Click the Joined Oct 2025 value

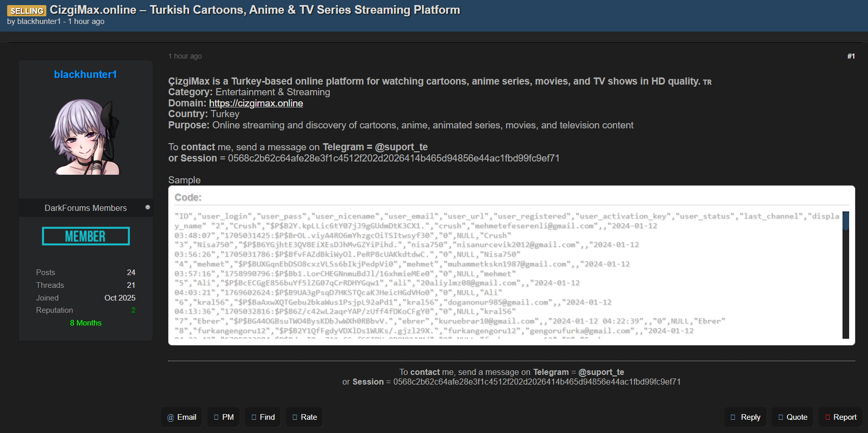pyautogui.click(x=120, y=298)
